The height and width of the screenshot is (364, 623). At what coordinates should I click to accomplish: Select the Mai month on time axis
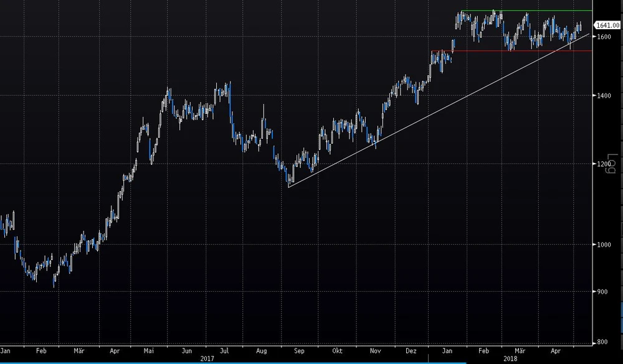click(x=149, y=351)
